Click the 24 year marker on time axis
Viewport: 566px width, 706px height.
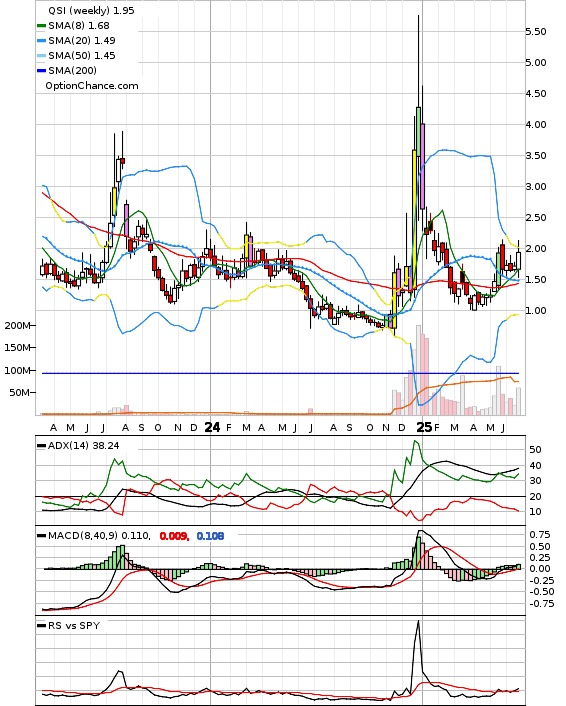click(212, 427)
